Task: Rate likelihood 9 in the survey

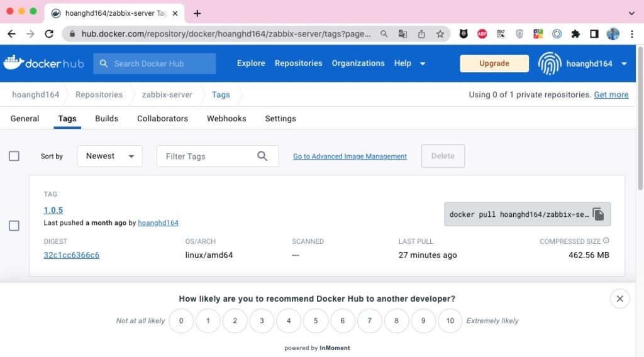Action: click(x=423, y=321)
